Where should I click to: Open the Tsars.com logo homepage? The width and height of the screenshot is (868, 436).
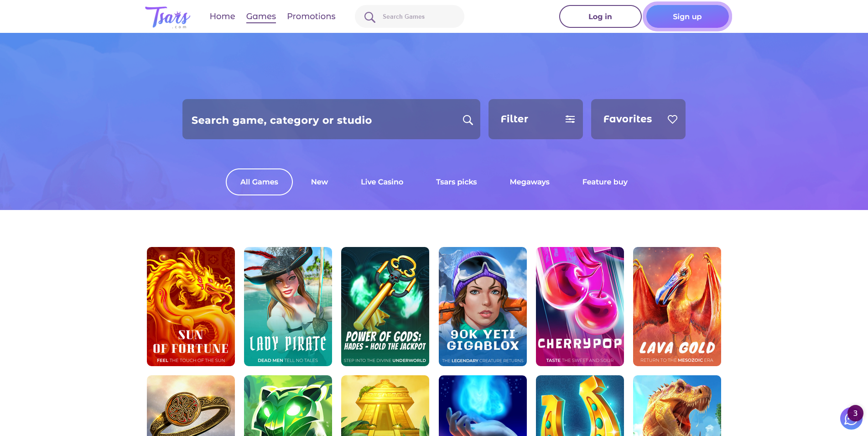(167, 17)
